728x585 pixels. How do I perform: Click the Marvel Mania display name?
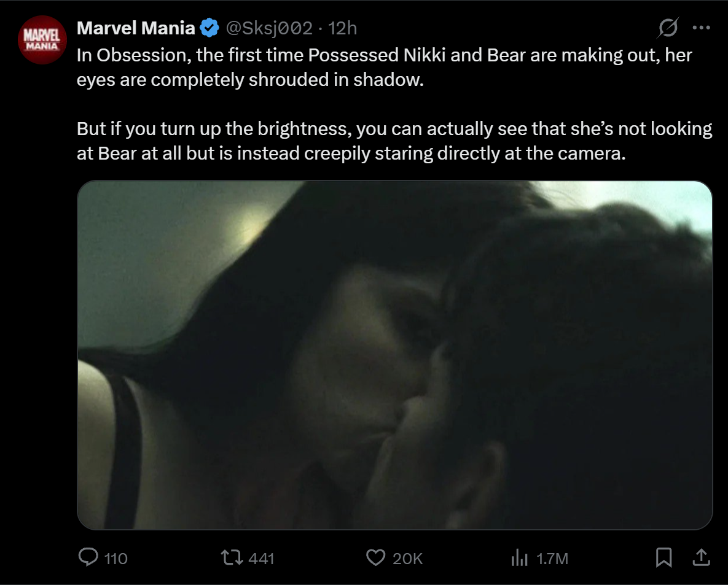tap(136, 28)
